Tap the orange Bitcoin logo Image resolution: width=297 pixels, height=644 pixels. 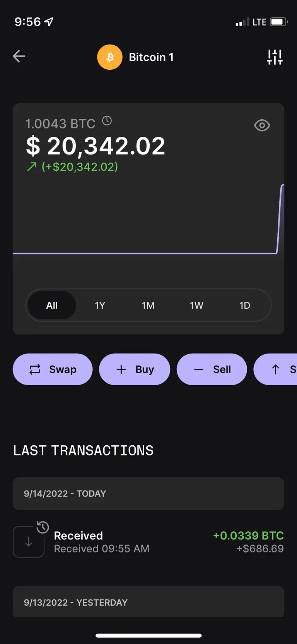tap(110, 57)
